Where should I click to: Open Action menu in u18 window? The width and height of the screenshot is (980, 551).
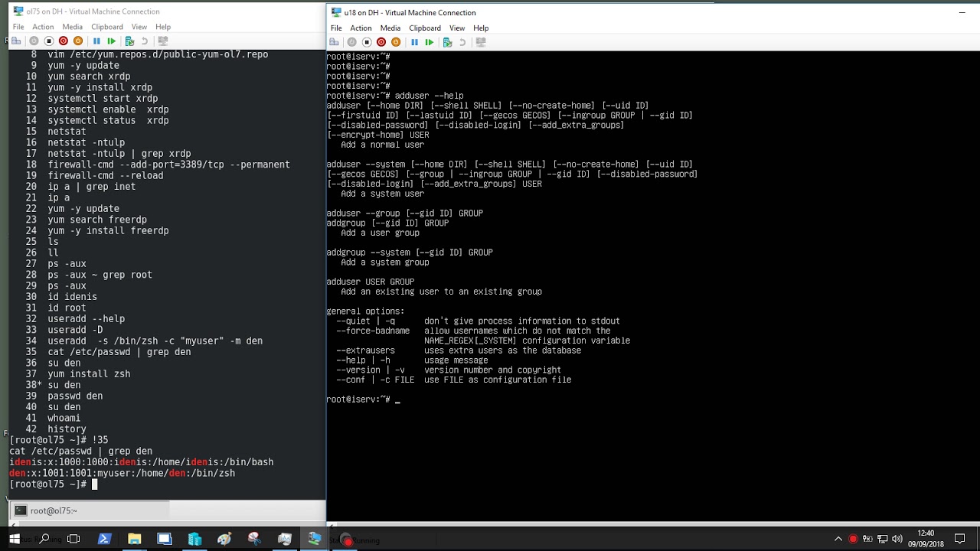[361, 28]
